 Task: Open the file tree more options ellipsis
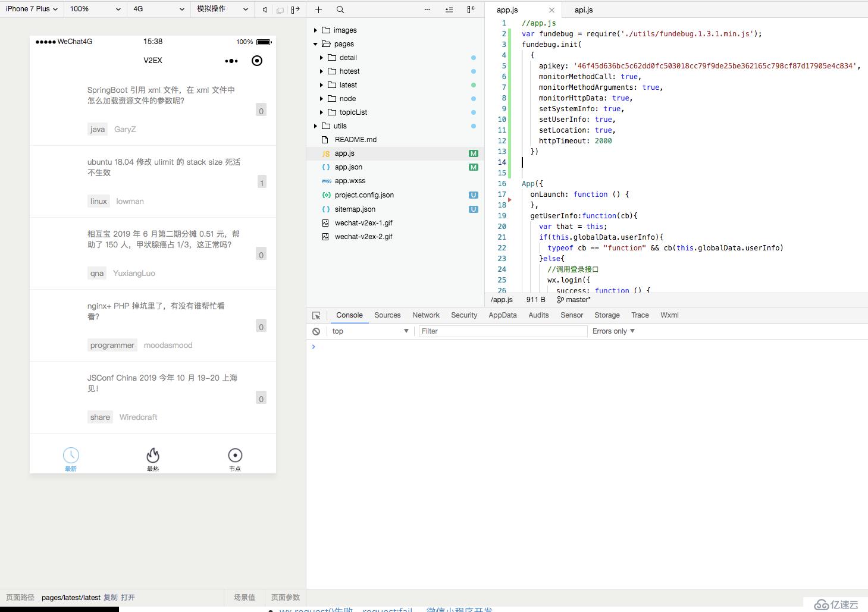coord(427,10)
